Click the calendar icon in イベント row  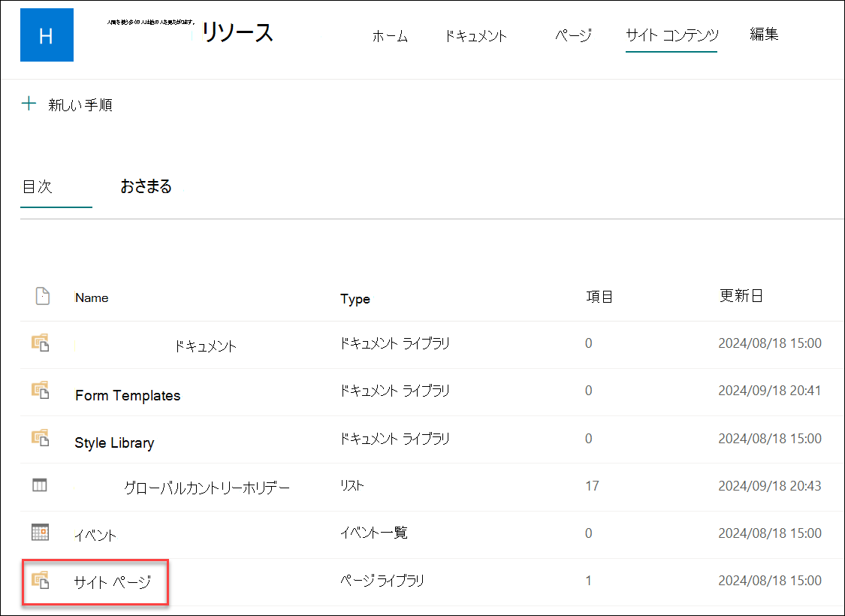[x=41, y=533]
